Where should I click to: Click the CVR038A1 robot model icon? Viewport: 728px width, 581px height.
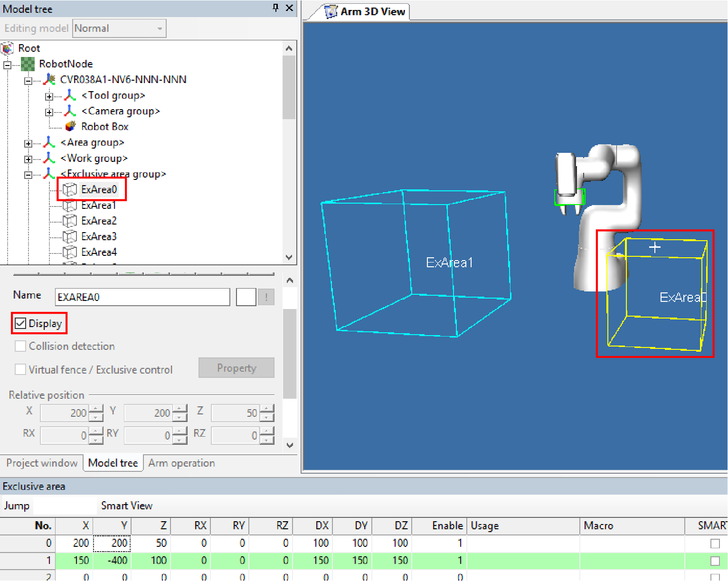coord(49,80)
